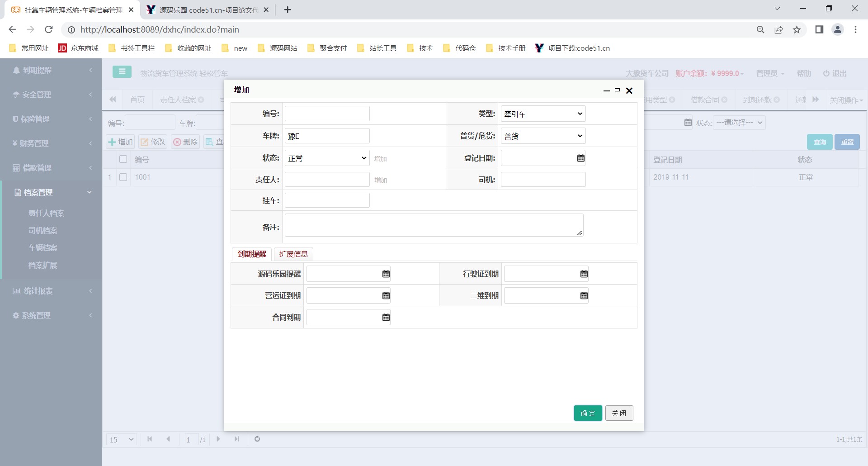Image resolution: width=868 pixels, height=466 pixels.
Task: Open the 责任人档案 page tab
Action: point(182,100)
